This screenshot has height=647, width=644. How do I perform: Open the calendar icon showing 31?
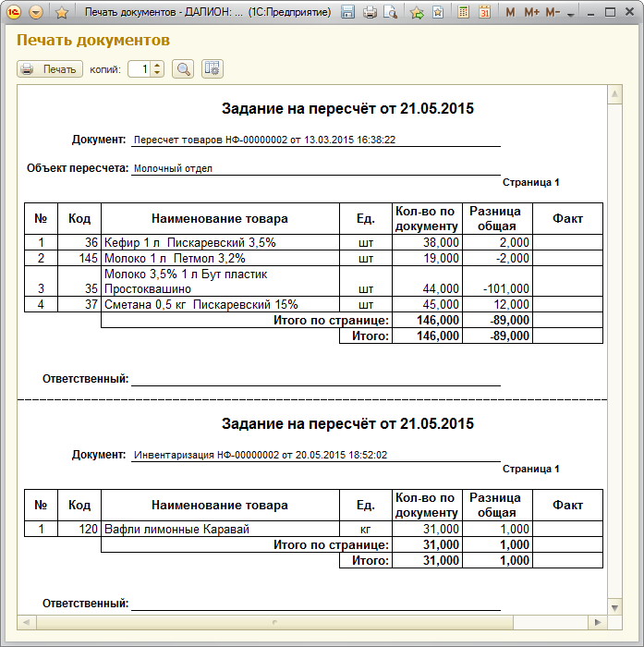tap(485, 12)
